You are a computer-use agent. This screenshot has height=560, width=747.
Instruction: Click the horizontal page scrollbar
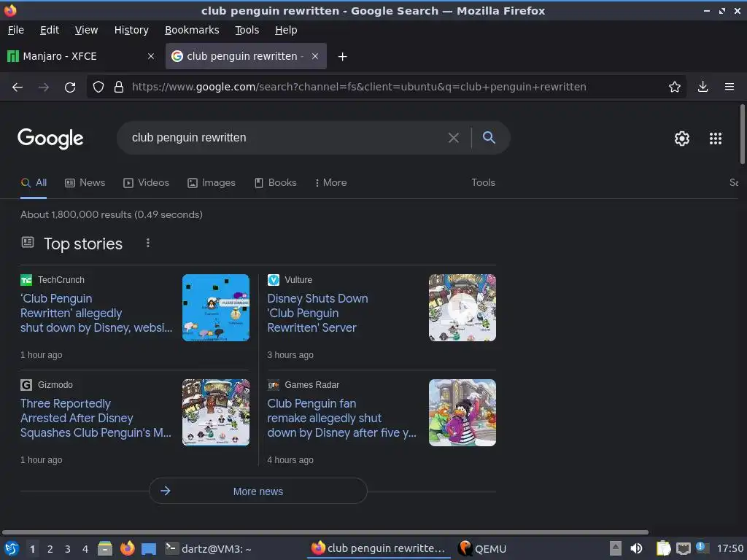pyautogui.click(x=325, y=532)
